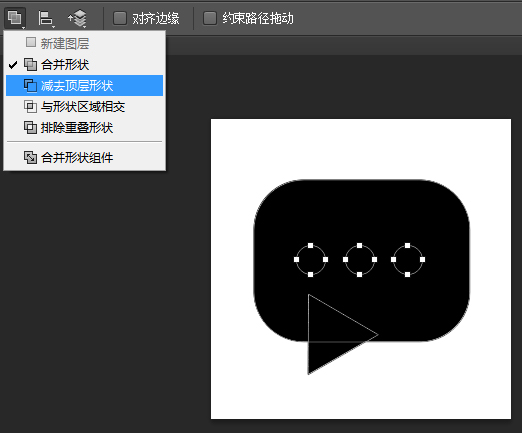522x433 pixels.
Task: Enable the 对齐边缘 checkbox
Action: pos(120,18)
